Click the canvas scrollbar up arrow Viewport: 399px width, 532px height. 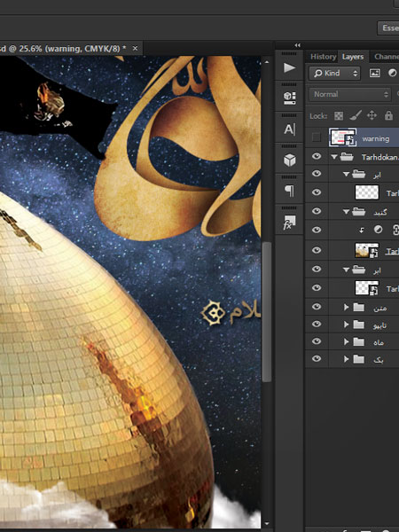(x=267, y=62)
